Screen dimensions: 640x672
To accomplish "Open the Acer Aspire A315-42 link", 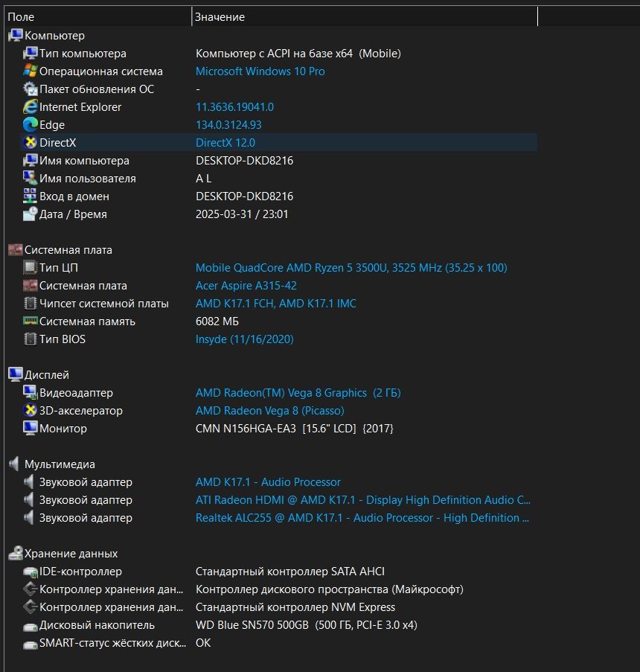I will coord(246,286).
